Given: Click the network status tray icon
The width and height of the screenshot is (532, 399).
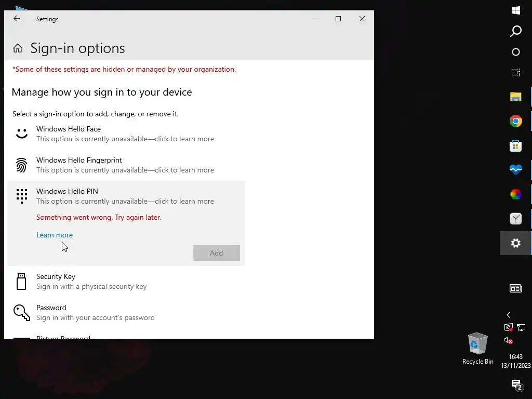Looking at the screenshot, I should tap(521, 327).
